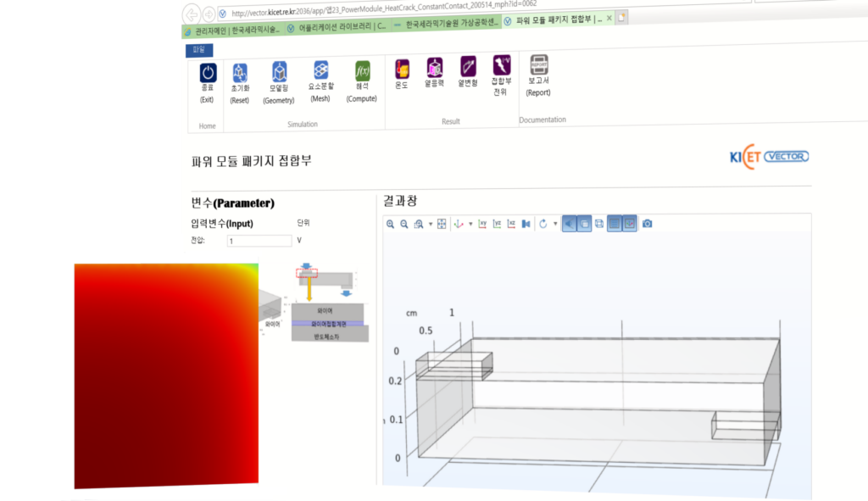The width and height of the screenshot is (868, 501).
Task: Expand the zoom box dropdown arrow
Action: click(x=431, y=224)
